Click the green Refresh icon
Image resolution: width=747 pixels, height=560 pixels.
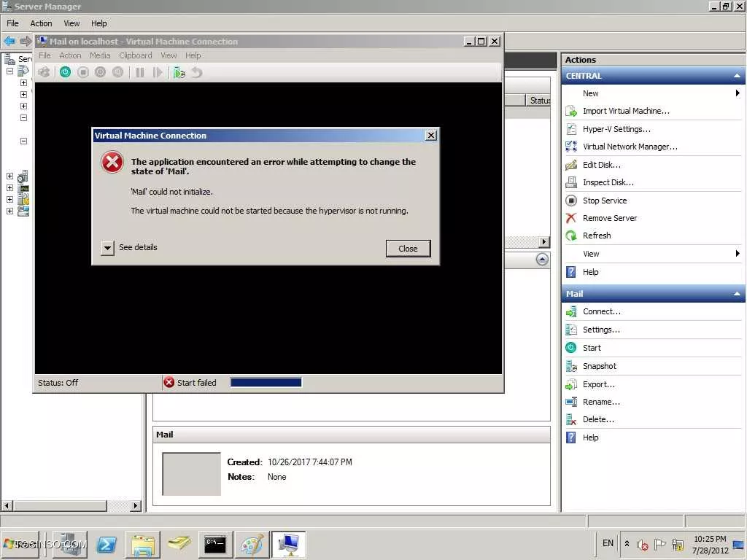tap(571, 236)
